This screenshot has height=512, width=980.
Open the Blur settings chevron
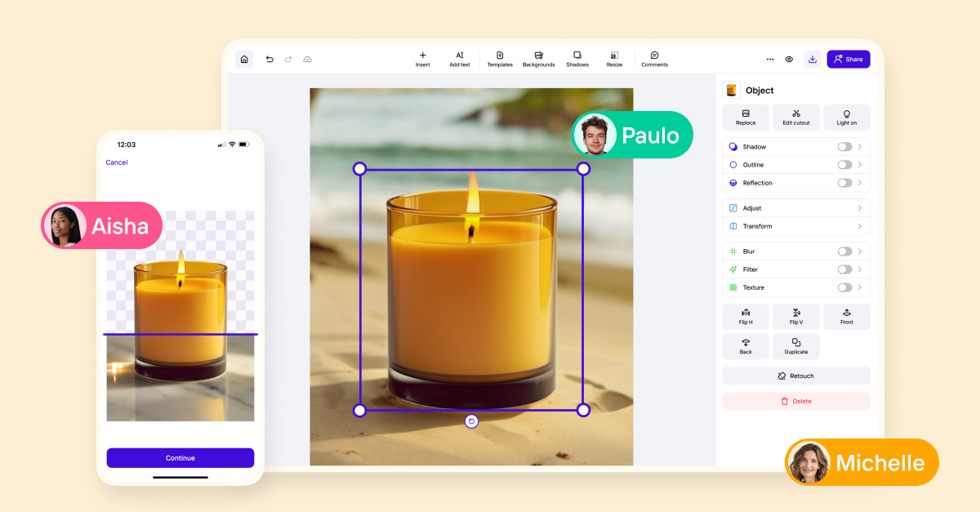859,251
